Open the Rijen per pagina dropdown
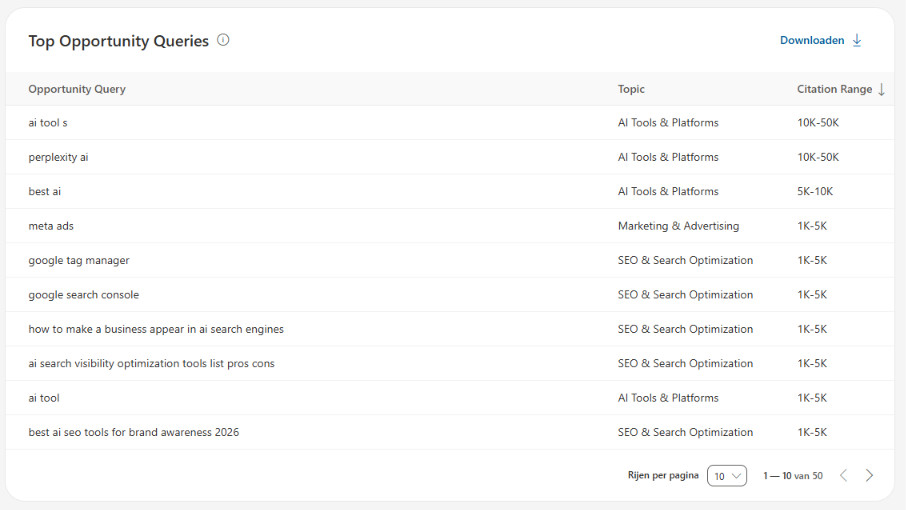Viewport: 906px width, 510px height. [x=727, y=476]
